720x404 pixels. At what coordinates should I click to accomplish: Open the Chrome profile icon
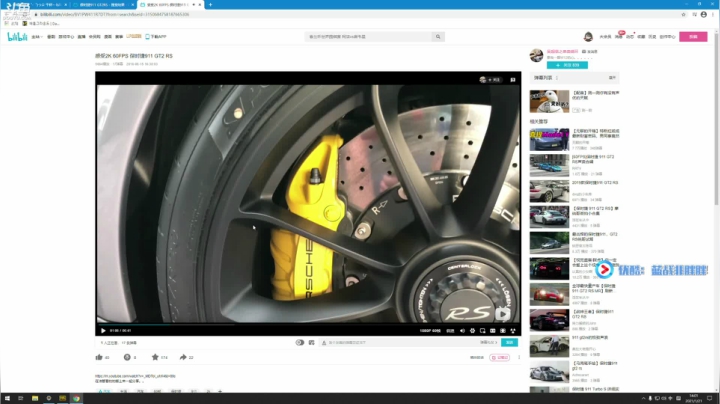pos(703,15)
